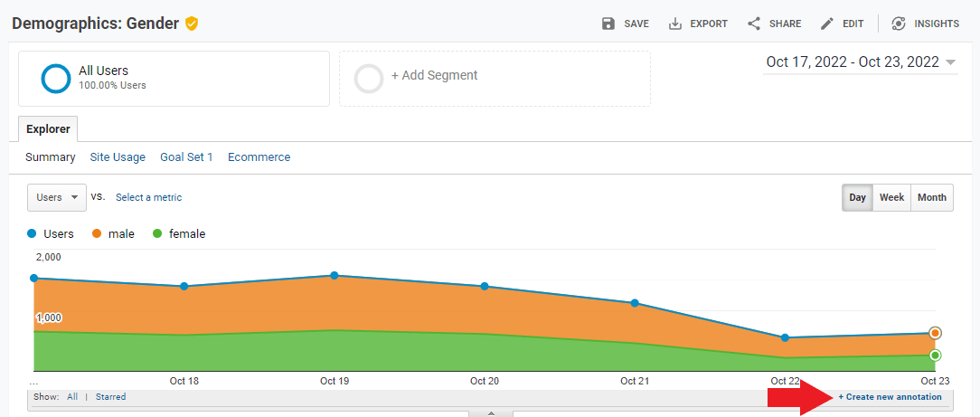Click the orange male legend dot
980x417 pixels.
97,233
